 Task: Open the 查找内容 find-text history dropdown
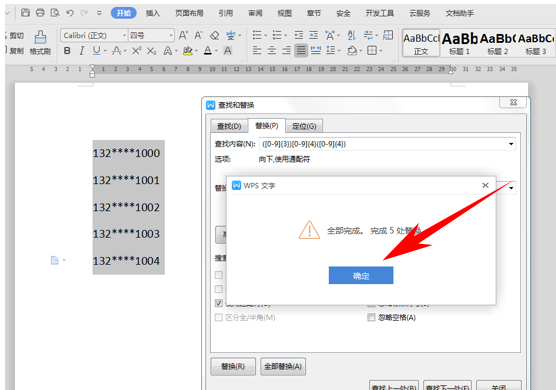(x=511, y=144)
